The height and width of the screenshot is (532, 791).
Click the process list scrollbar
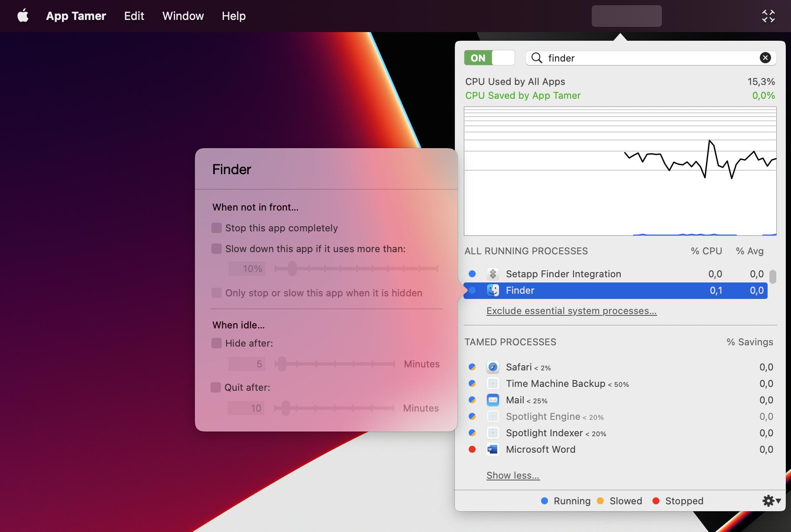(x=772, y=276)
